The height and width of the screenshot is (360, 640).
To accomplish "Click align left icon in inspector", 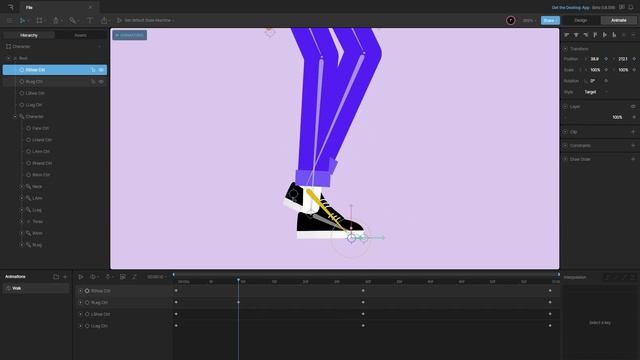I will click(x=567, y=36).
